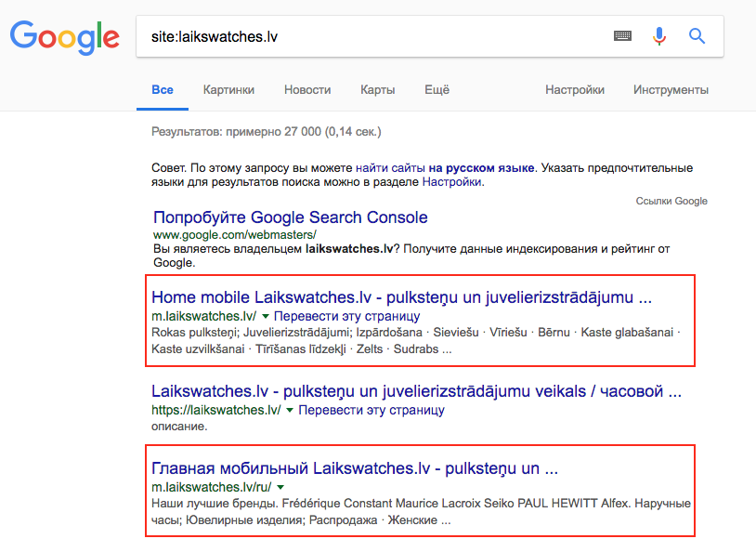Switch to the Картинки tab
The height and width of the screenshot is (552, 756).
[228, 90]
